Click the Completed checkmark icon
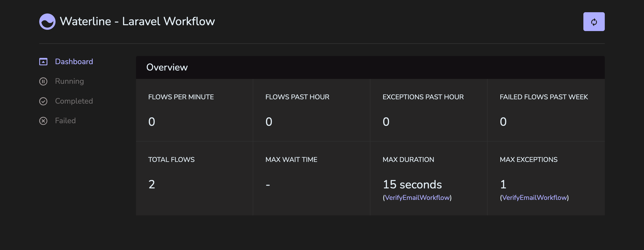 (43, 101)
